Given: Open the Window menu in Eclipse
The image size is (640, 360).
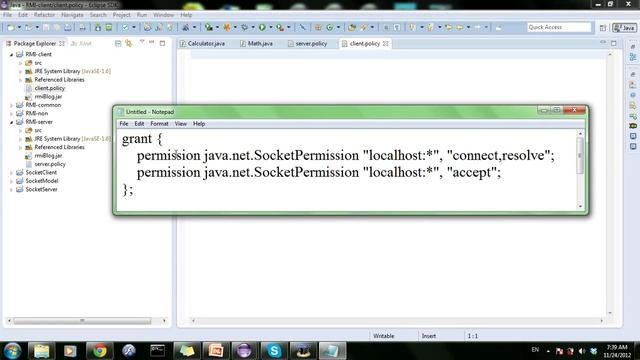Looking at the screenshot, I should tap(163, 15).
